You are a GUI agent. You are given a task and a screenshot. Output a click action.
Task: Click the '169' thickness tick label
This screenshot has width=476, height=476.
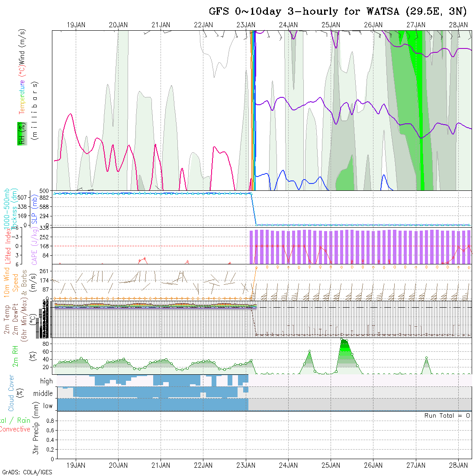coord(22,216)
